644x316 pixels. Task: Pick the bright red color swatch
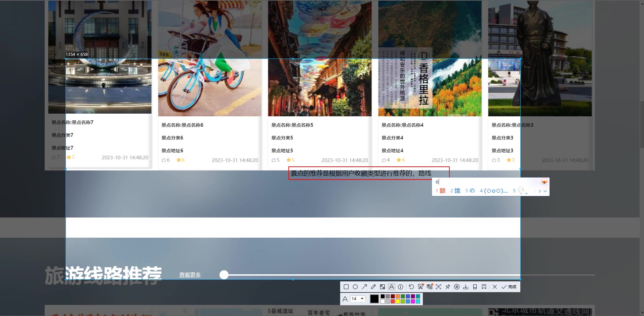point(393,301)
